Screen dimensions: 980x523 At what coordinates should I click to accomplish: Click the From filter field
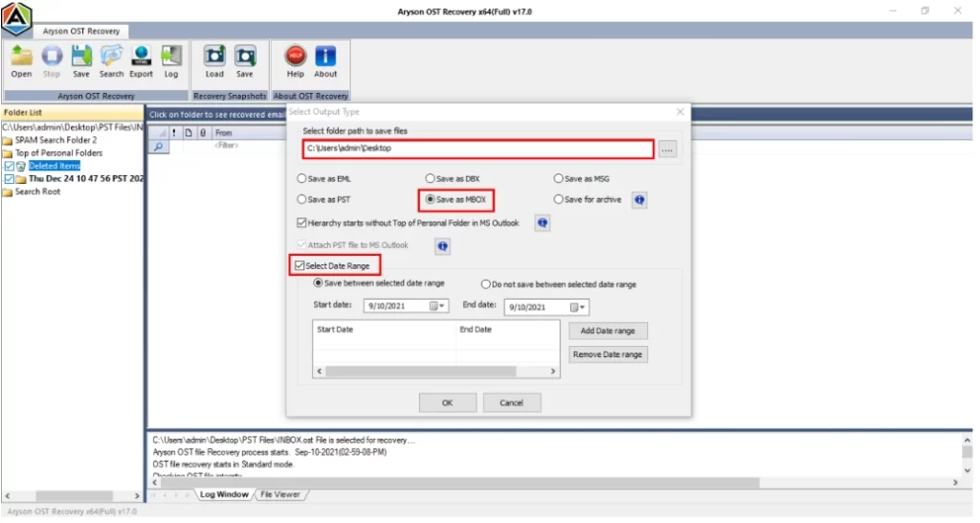(x=249, y=147)
